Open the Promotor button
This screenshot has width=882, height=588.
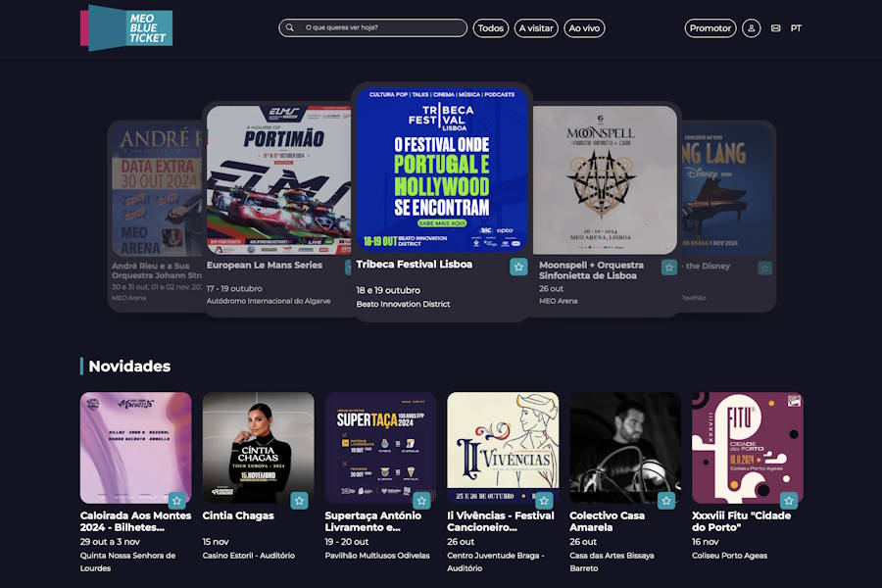(710, 28)
